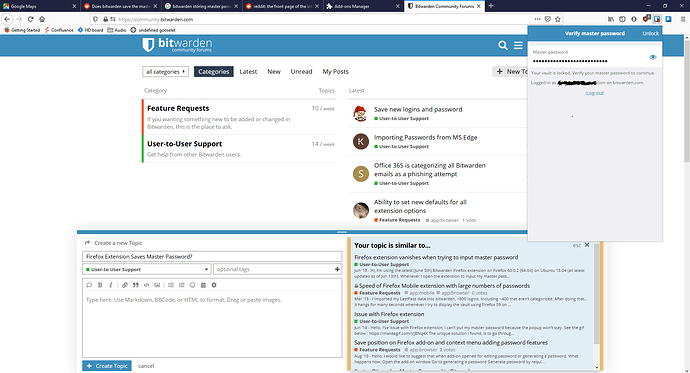Click the topic title input field
The image size is (690, 373).
coord(212,256)
